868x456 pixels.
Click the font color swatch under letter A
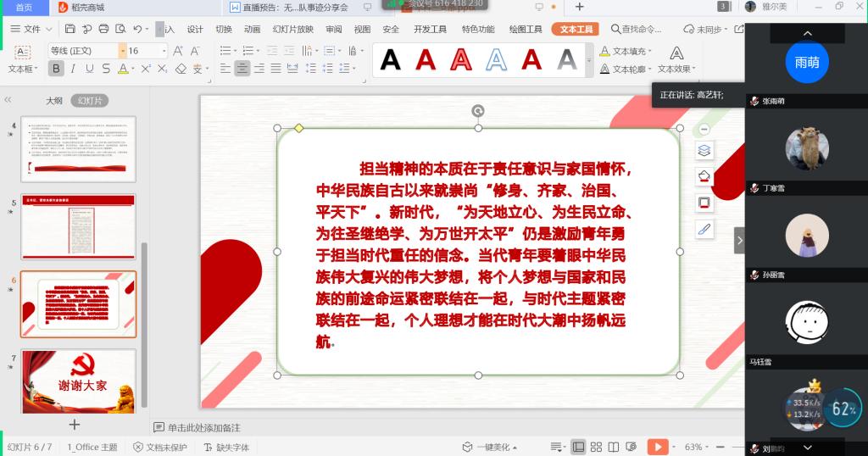click(123, 69)
